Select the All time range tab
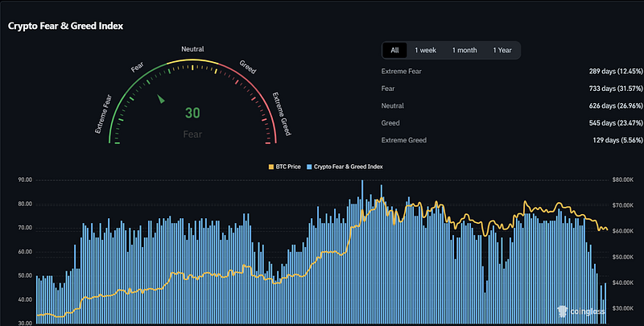The width and height of the screenshot is (644, 326). coord(394,50)
